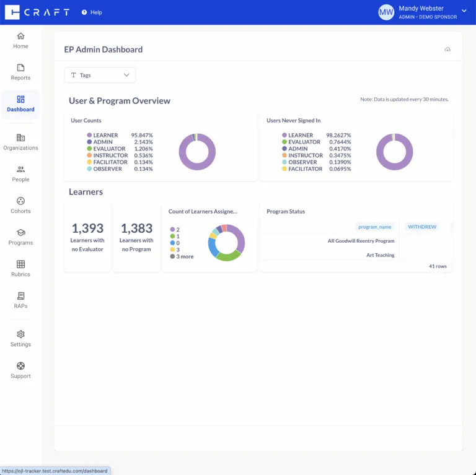Expand the Mandy Webster account menu chevron

pos(464,11)
